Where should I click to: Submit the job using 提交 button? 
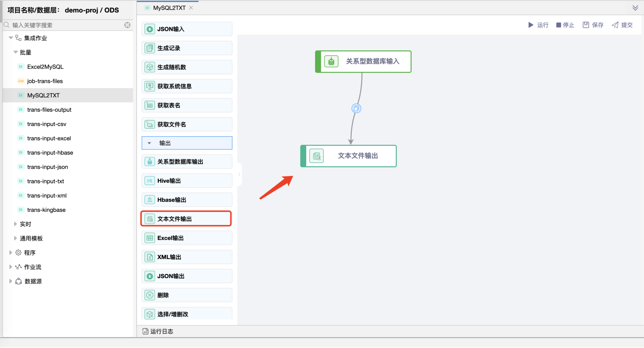click(622, 25)
